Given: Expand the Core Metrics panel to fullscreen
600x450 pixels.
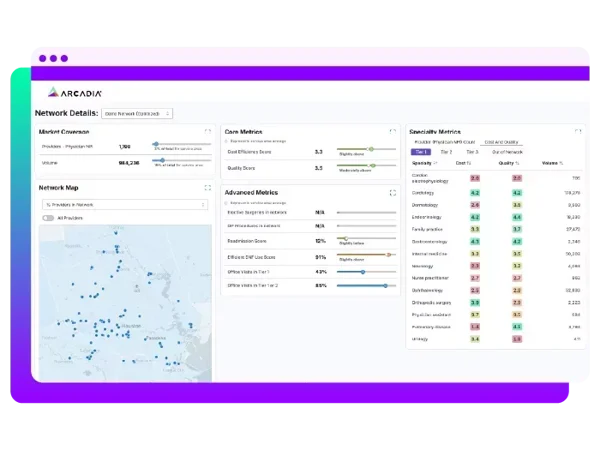Looking at the screenshot, I should point(393,132).
